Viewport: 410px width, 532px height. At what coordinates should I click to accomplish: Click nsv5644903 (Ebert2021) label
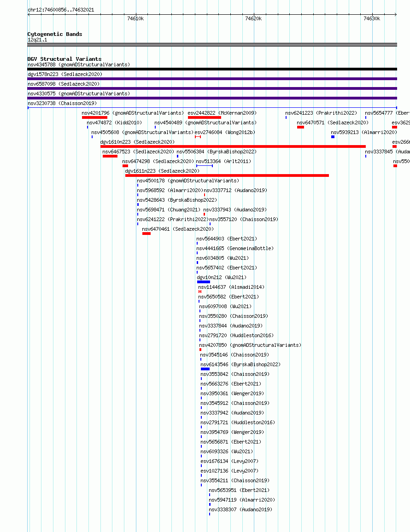[227, 239]
